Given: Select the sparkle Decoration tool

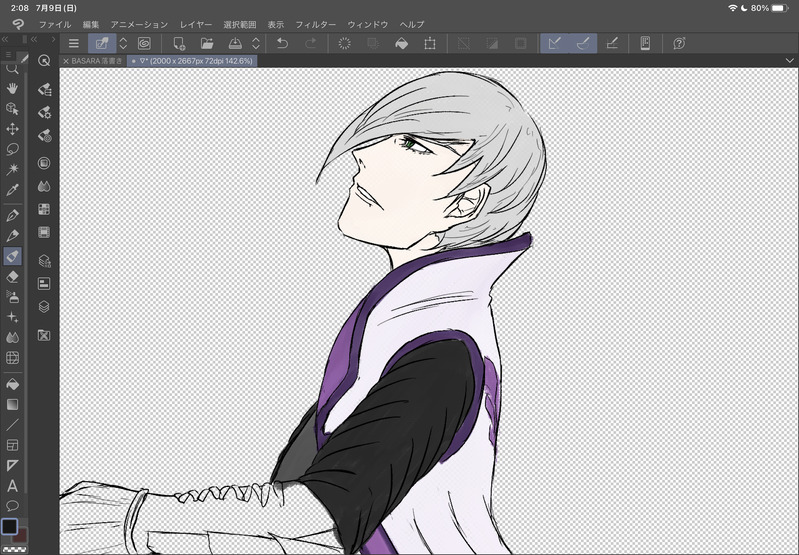Looking at the screenshot, I should click(12, 317).
